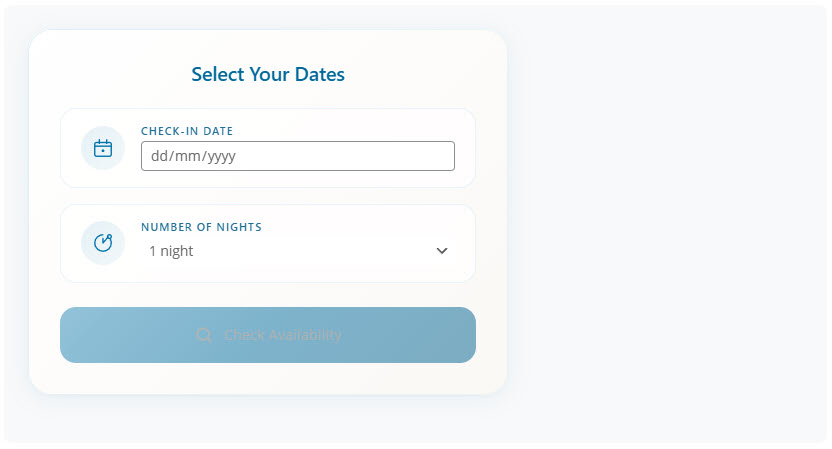The width and height of the screenshot is (832, 449).
Task: Click the 'NUMBER OF NIGHTS' label
Action: tap(201, 227)
